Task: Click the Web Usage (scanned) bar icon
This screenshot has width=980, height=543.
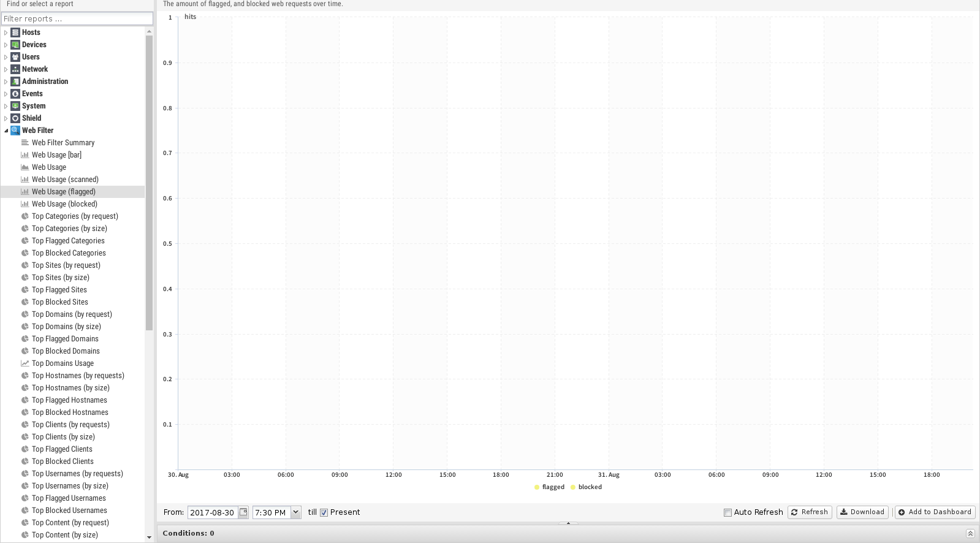Action: pyautogui.click(x=25, y=180)
